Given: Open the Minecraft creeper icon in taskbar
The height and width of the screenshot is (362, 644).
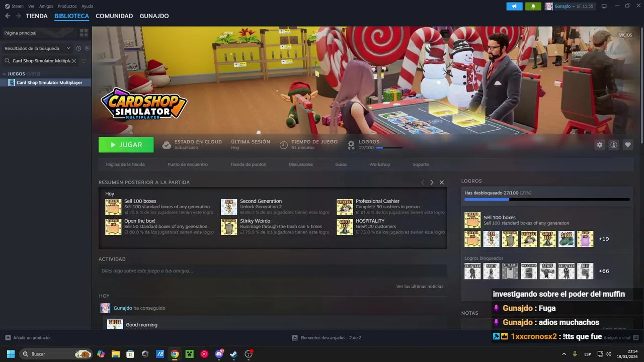Looking at the screenshot, I should [x=189, y=354].
